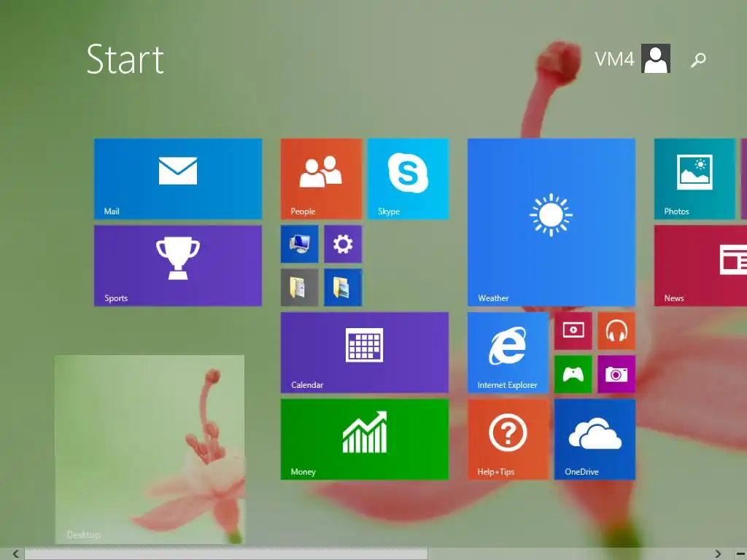Open the Desktop tile thumbnail
This screenshot has width=747, height=560.
[x=150, y=449]
